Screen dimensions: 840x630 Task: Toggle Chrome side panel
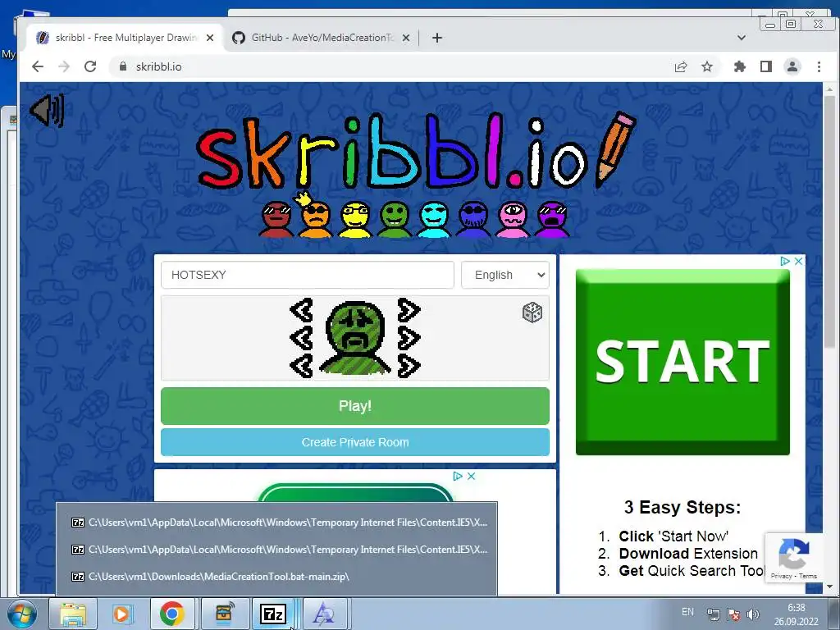[x=766, y=66]
